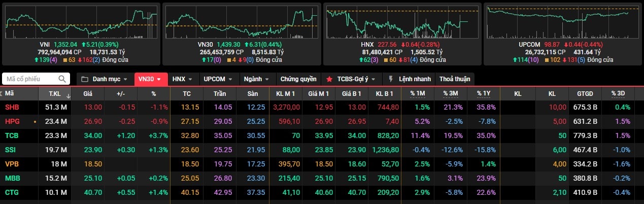Select the VPB ticker symbol
Viewport: 644px width, 204px height.
(12, 164)
